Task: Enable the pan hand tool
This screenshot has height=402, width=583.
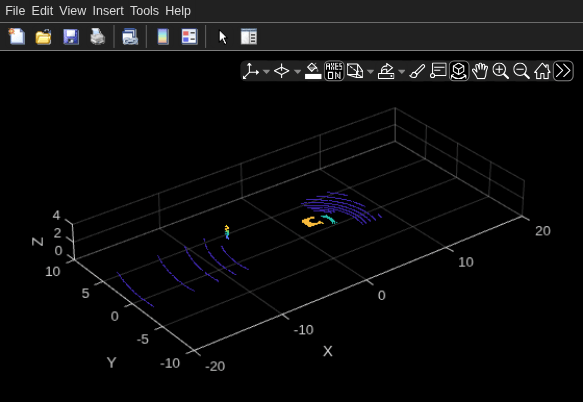Action: 480,71
